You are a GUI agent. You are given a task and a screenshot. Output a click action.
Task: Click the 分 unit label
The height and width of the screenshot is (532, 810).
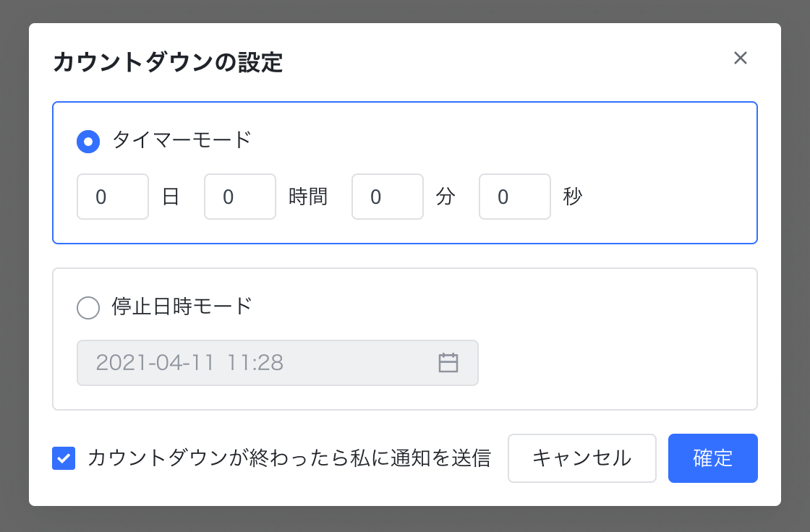[445, 197]
